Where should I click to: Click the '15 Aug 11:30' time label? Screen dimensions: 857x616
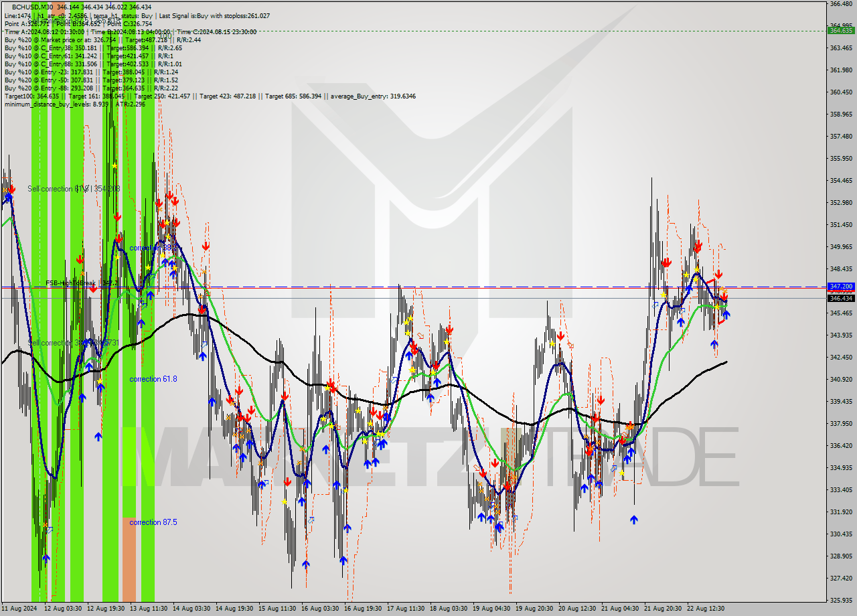(x=277, y=609)
